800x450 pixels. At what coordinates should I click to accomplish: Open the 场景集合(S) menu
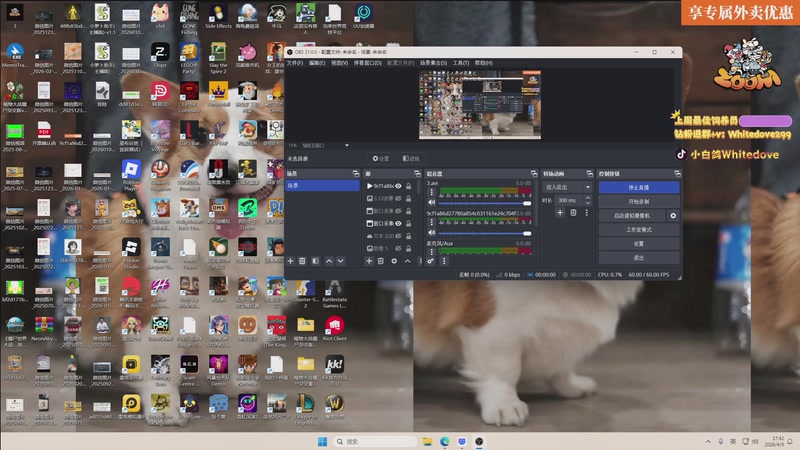(433, 63)
